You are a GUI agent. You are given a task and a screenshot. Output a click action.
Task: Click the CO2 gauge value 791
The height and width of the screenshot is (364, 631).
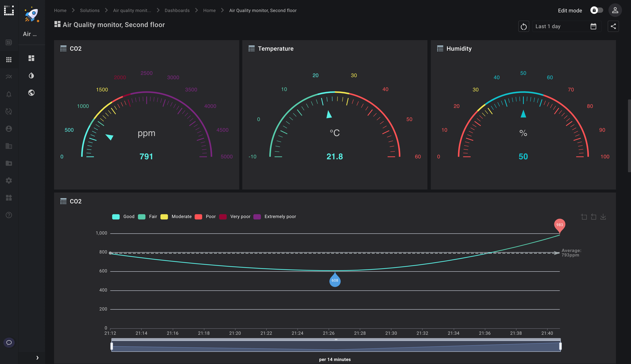pos(146,156)
